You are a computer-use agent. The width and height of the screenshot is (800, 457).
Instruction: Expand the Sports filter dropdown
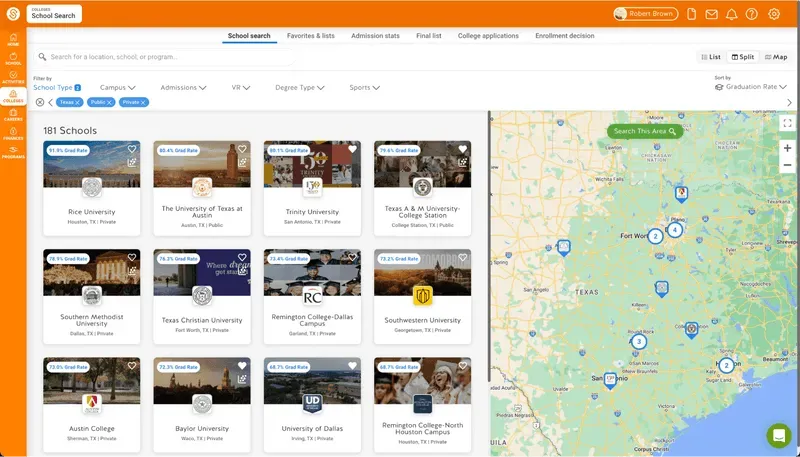coord(364,88)
